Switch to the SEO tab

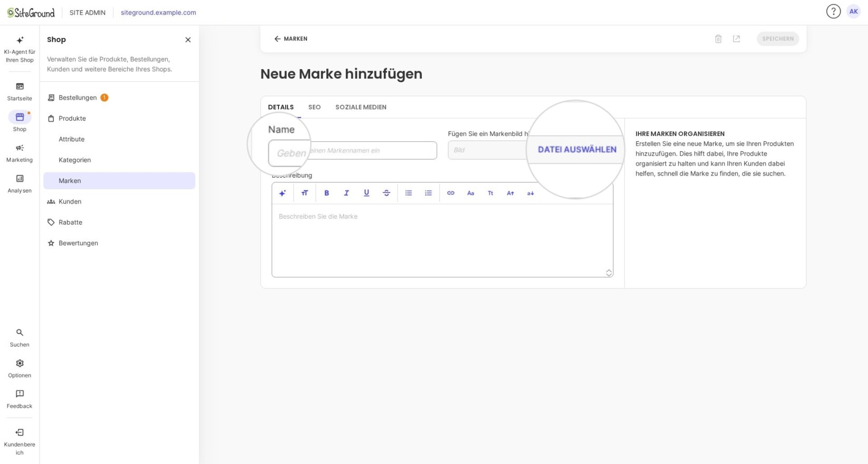[x=314, y=107]
